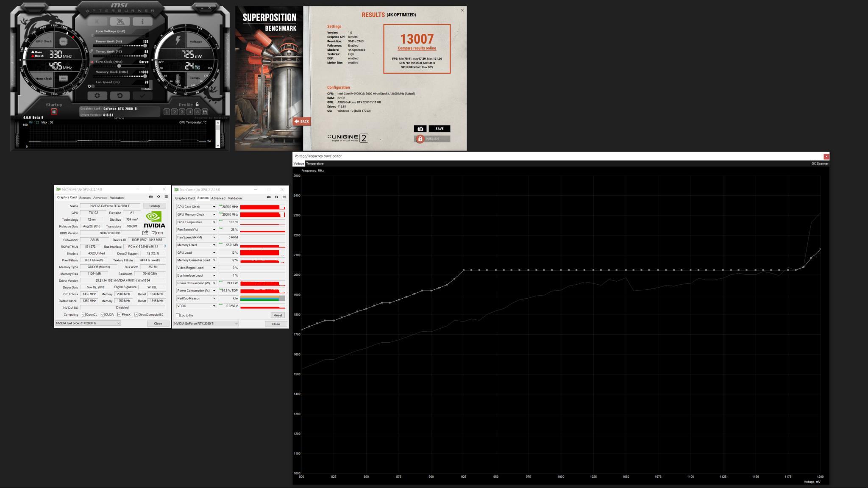Click OC Scanner in the curve editor

point(820,164)
